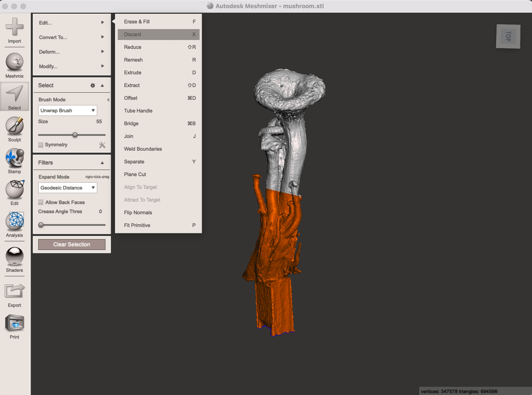Choose Flip Normals menu item
The width and height of the screenshot is (532, 395).
(158, 212)
